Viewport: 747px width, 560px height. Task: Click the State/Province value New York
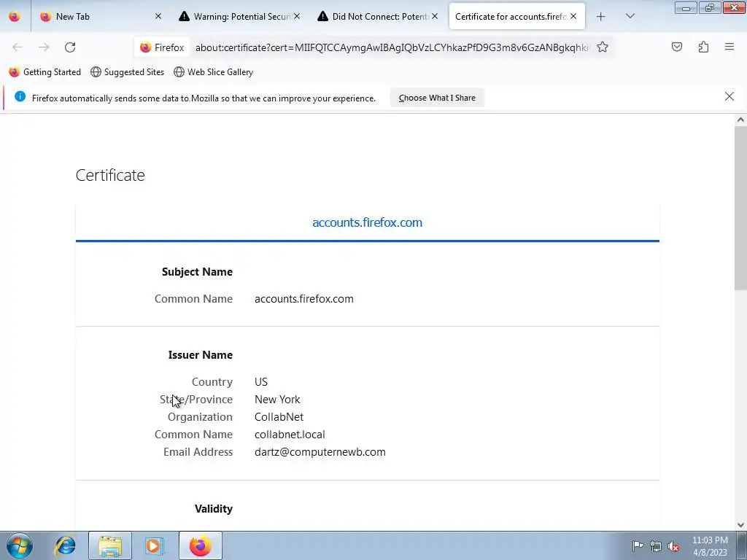(x=277, y=399)
